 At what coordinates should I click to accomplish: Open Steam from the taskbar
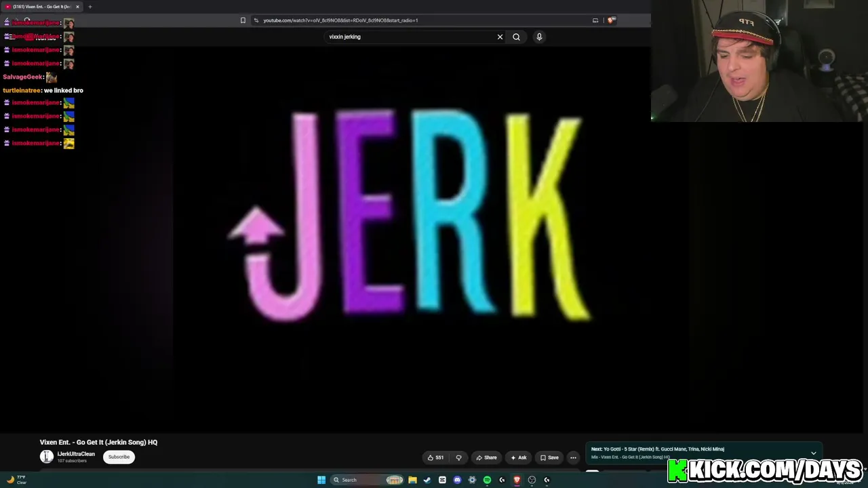427,480
